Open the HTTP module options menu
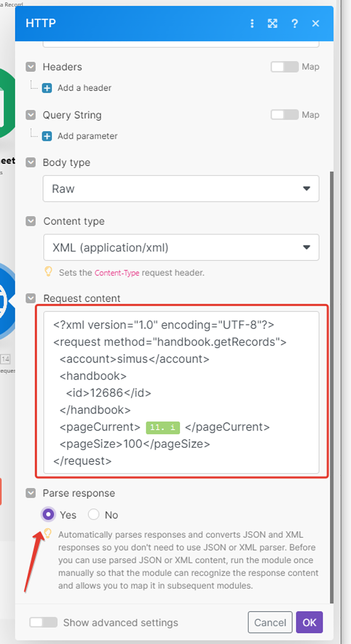Screen dimensions: 351x644 click(252, 23)
